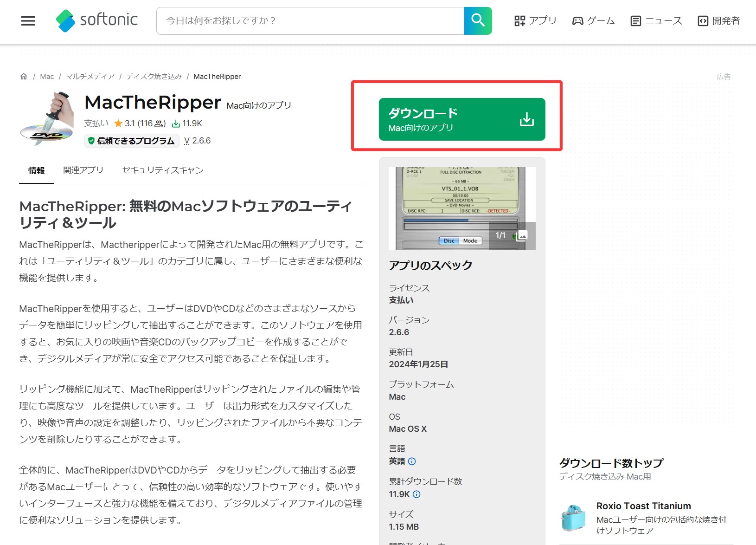Focus the search input field
Image resolution: width=756 pixels, height=545 pixels.
coord(310,21)
